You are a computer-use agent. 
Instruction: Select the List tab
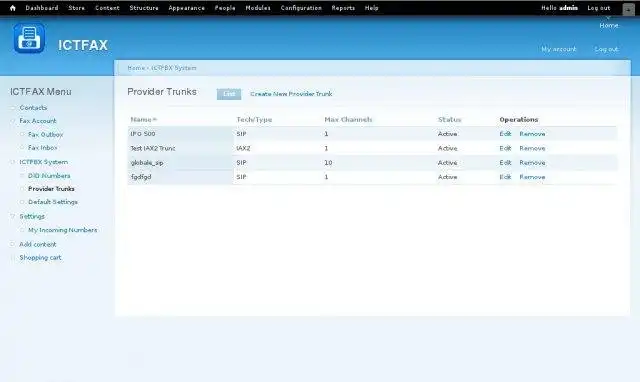[229, 94]
